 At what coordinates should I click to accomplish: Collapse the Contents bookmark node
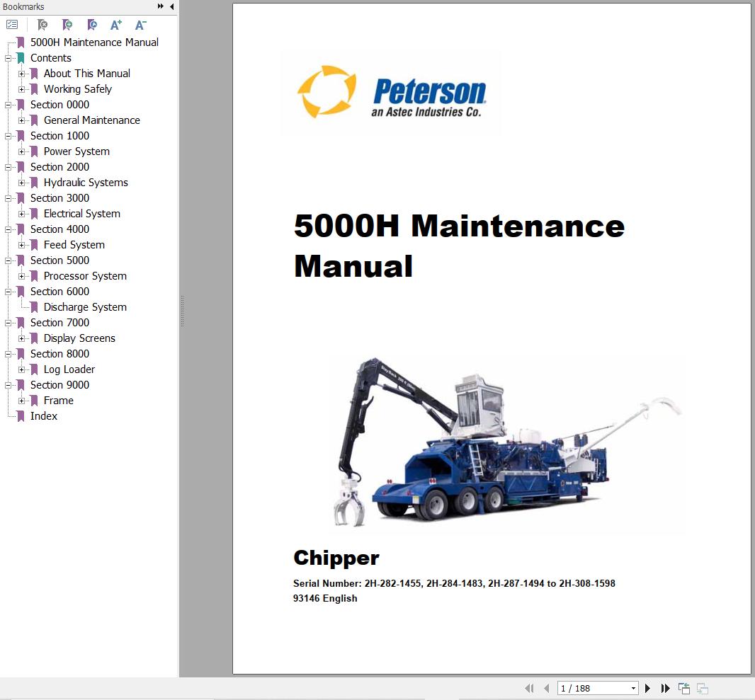8,58
